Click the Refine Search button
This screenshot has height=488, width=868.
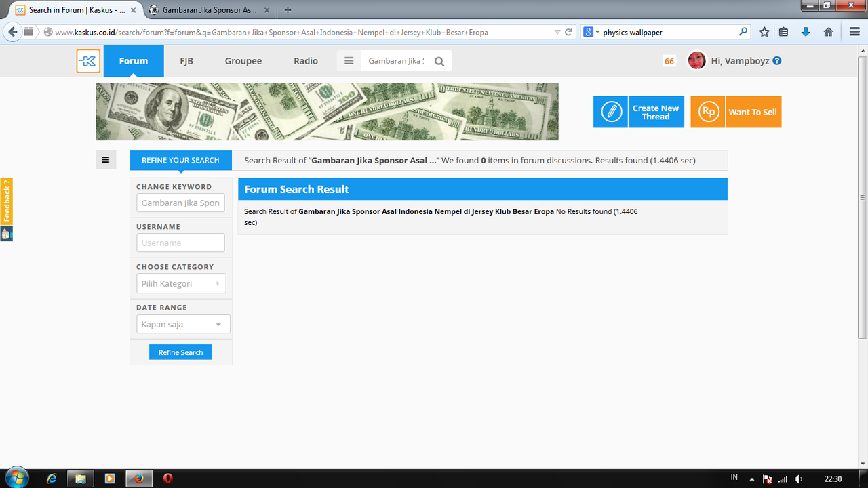click(x=180, y=352)
